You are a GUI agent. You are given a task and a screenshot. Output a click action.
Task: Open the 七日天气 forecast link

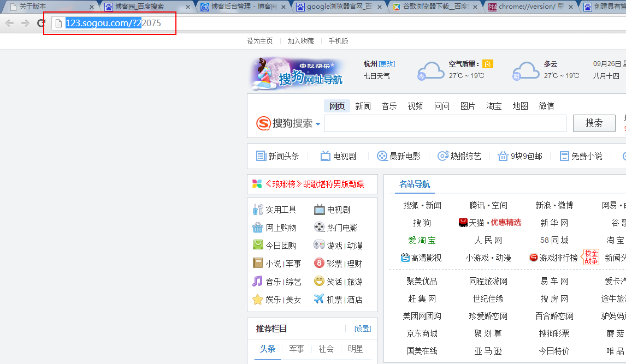pos(377,76)
